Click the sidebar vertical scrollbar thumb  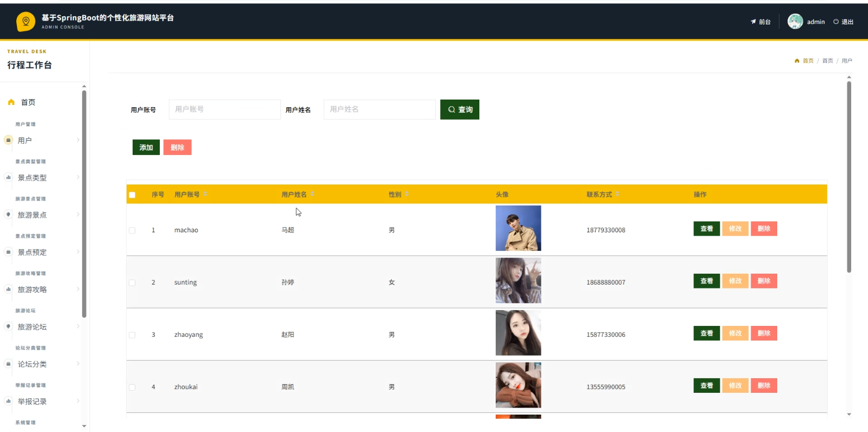click(x=84, y=204)
